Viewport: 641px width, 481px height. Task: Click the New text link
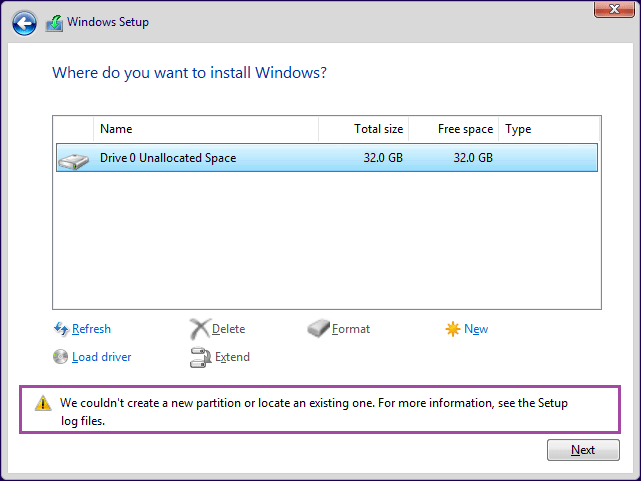click(476, 329)
